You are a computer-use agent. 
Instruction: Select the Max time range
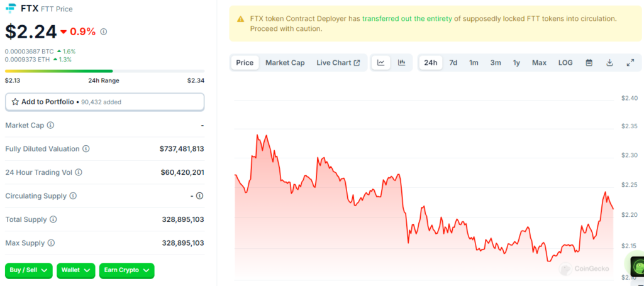(x=539, y=63)
